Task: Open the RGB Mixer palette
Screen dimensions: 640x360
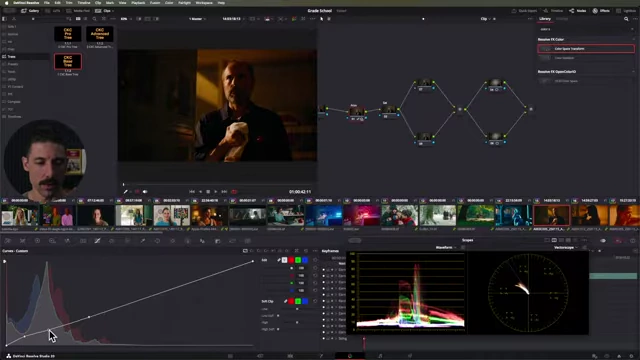Action: coord(67,241)
